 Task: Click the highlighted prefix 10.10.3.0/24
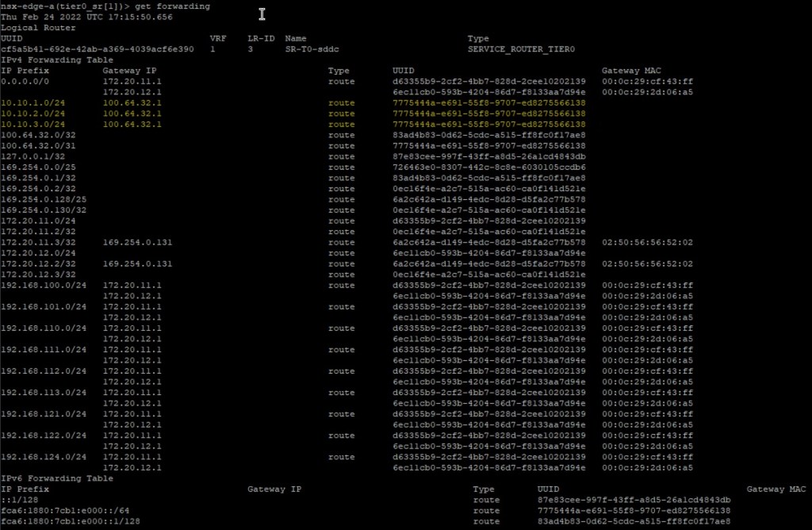[33, 124]
